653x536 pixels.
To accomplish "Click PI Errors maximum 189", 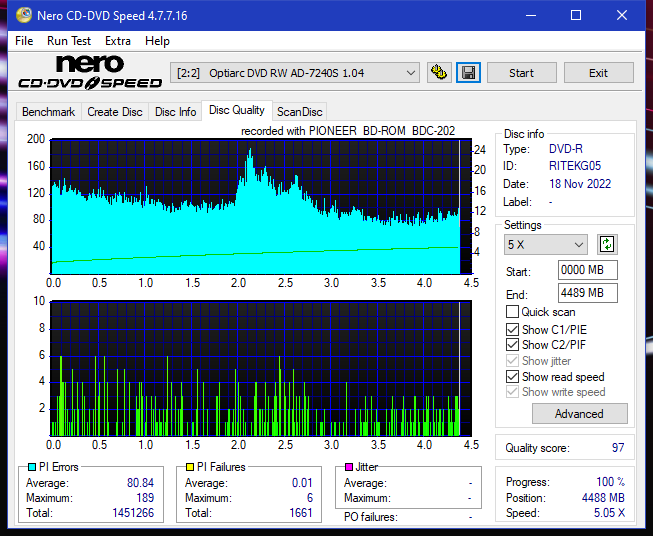I will tap(145, 498).
